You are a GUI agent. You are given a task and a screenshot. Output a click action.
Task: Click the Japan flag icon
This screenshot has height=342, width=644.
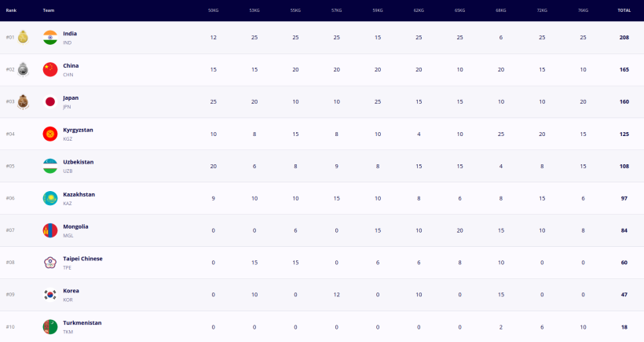[x=50, y=101]
